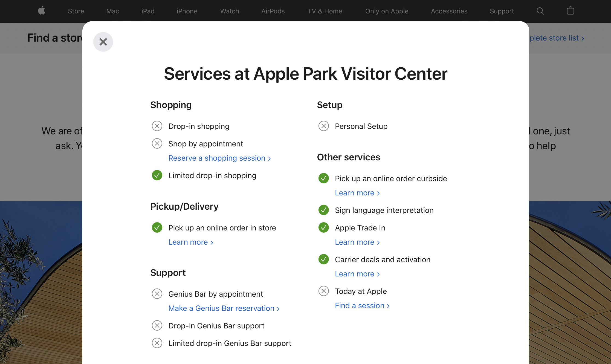Follow the Find a session link

coord(362,306)
